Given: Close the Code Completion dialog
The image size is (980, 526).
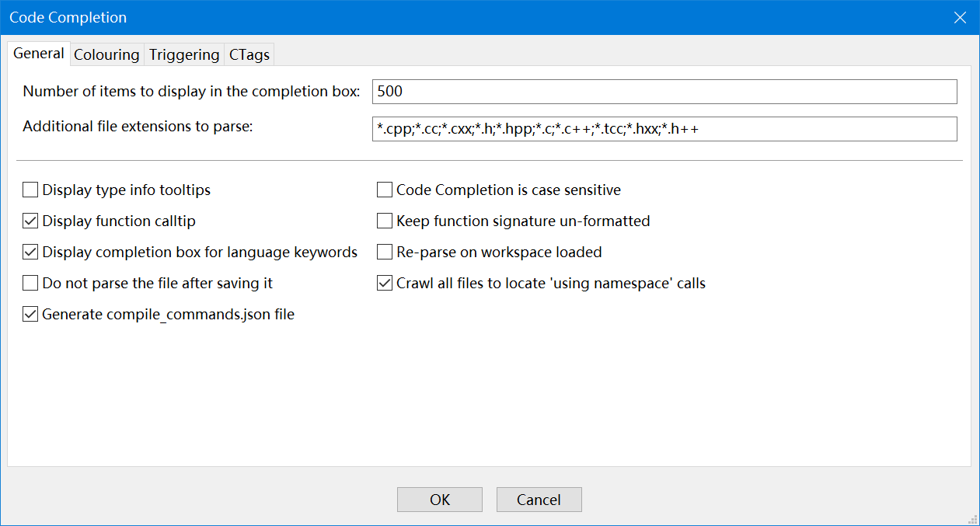Looking at the screenshot, I should [960, 17].
